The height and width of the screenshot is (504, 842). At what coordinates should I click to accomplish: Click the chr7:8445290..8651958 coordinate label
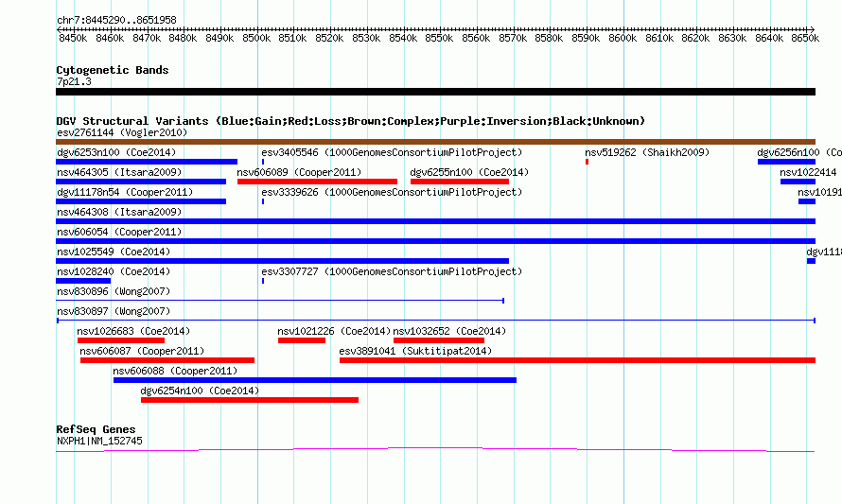click(x=116, y=20)
